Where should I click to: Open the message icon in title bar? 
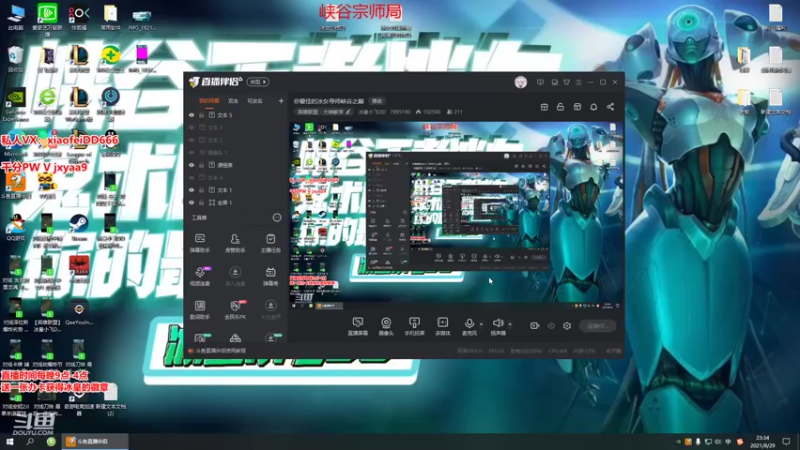coord(540,82)
